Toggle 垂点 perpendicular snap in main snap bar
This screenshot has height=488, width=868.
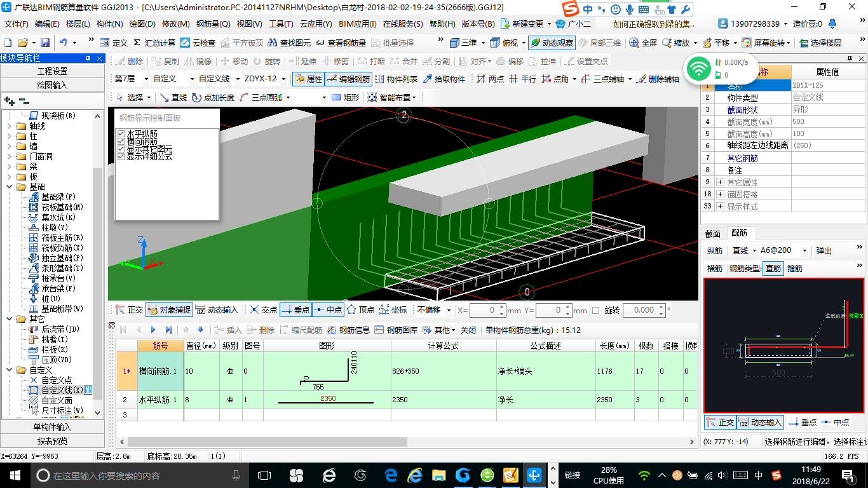click(295, 310)
